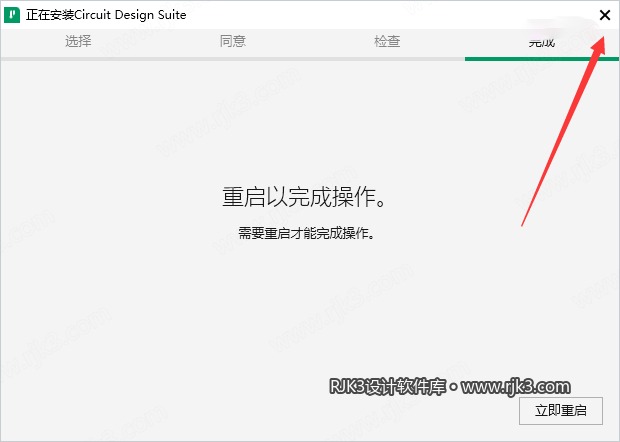Viewport: 620px width, 442px height.
Task: Select the 选择 step tab
Action: pyautogui.click(x=78, y=41)
